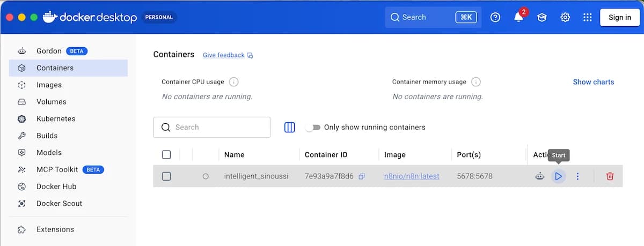View memory usage info icon
This screenshot has height=246, width=644.
click(475, 82)
